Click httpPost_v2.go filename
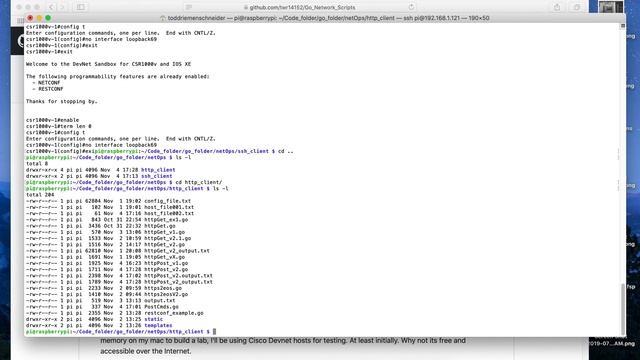This screenshot has height=360, width=640. point(166,269)
